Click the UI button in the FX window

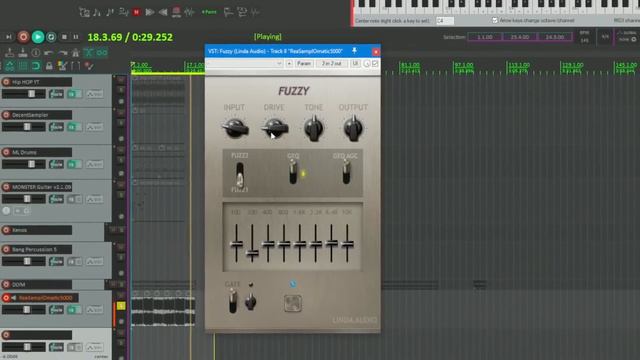[355, 64]
